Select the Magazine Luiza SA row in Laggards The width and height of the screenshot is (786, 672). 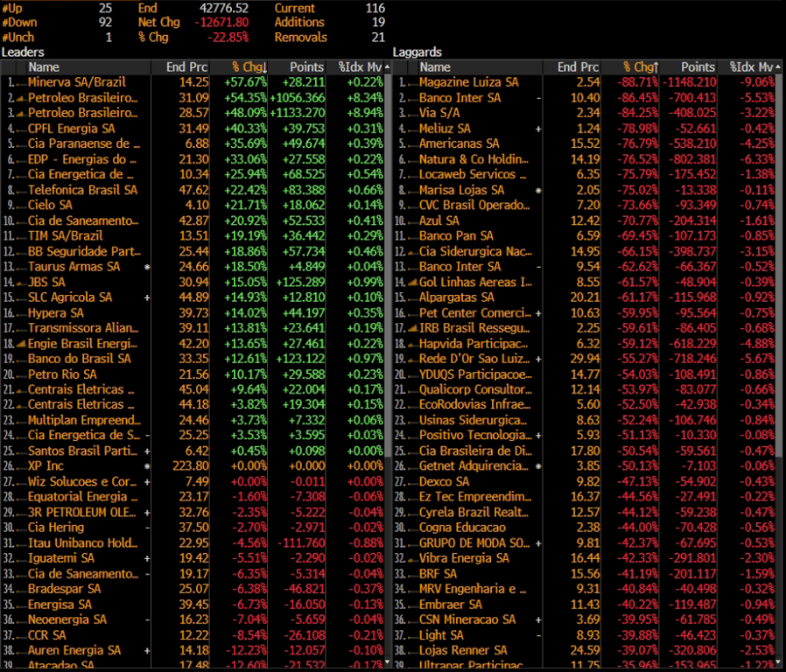click(584, 82)
